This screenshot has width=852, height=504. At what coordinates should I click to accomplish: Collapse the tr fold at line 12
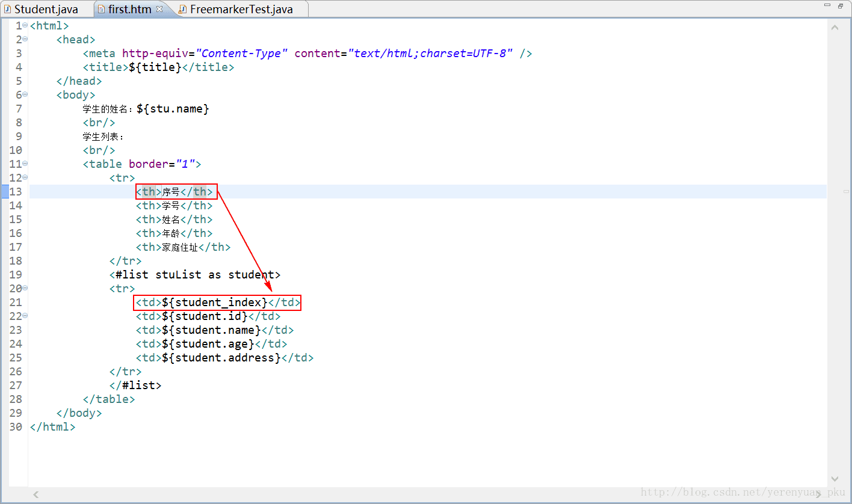pos(25,177)
